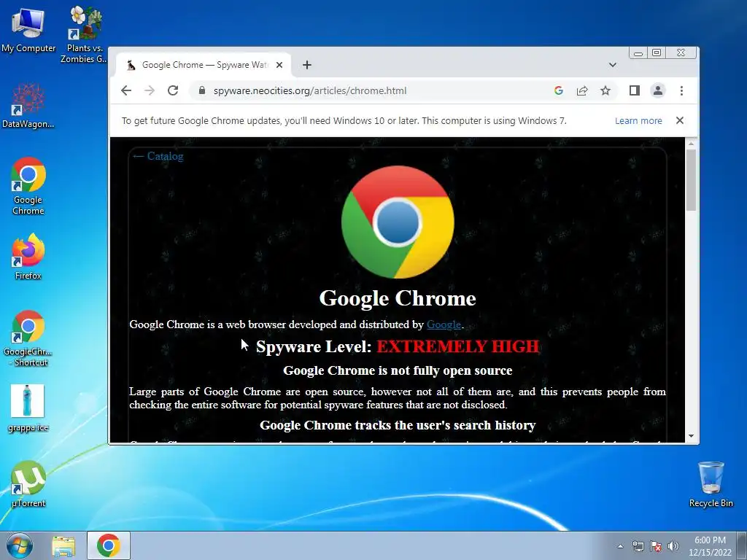Open Windows Explorer from the taskbar

coord(63,545)
